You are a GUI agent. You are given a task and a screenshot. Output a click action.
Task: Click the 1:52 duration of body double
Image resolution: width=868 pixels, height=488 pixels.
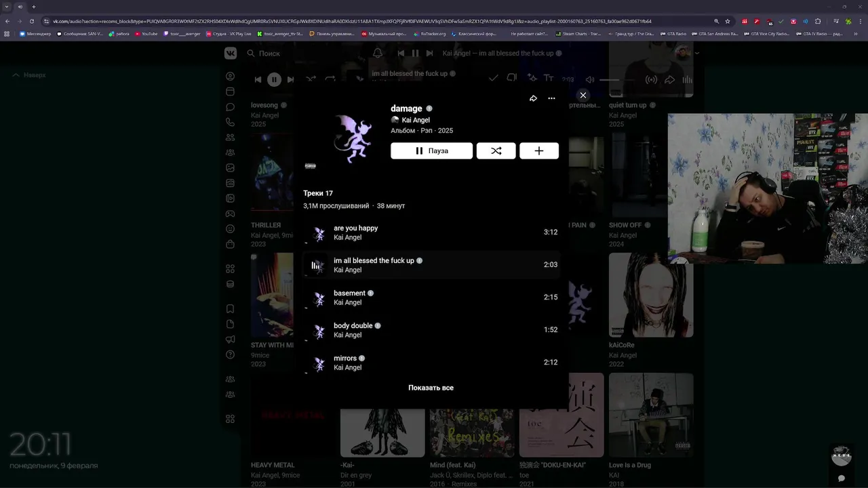point(551,330)
